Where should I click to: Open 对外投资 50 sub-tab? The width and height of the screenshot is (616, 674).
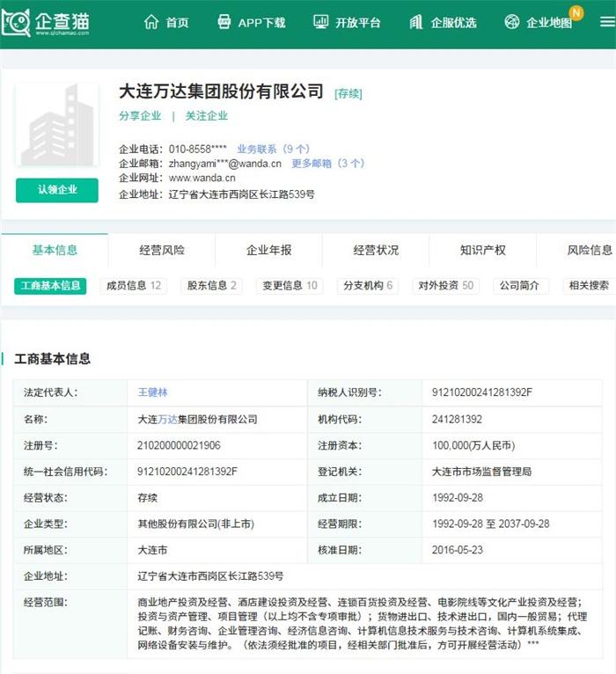click(446, 286)
